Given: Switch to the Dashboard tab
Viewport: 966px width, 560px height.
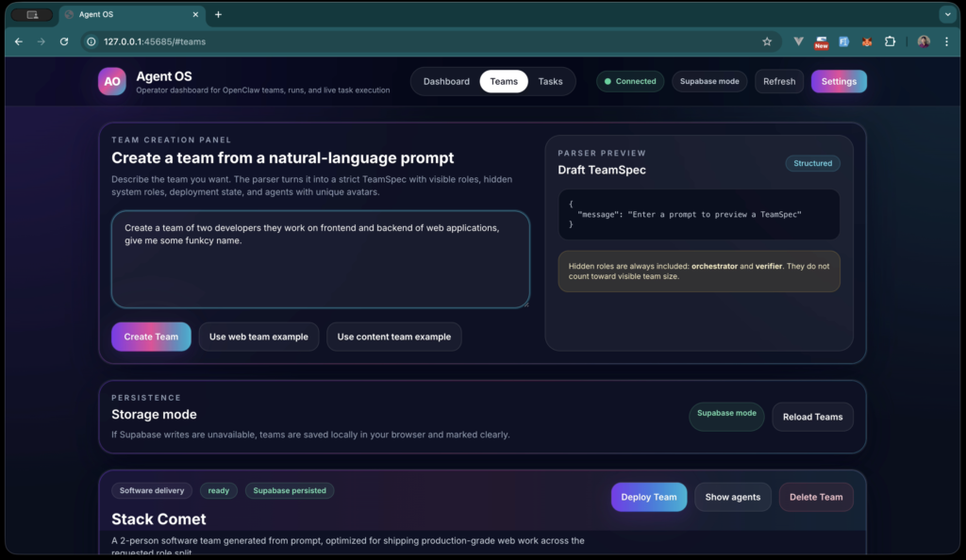Looking at the screenshot, I should (x=445, y=81).
